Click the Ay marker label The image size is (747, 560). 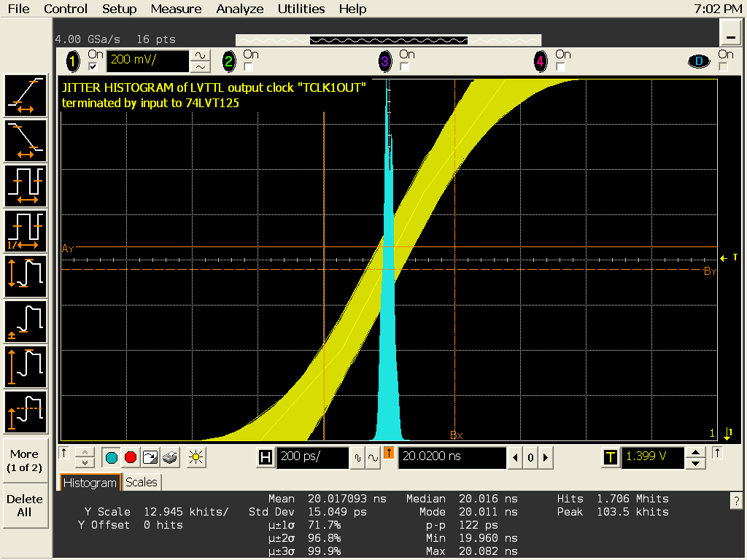click(68, 249)
